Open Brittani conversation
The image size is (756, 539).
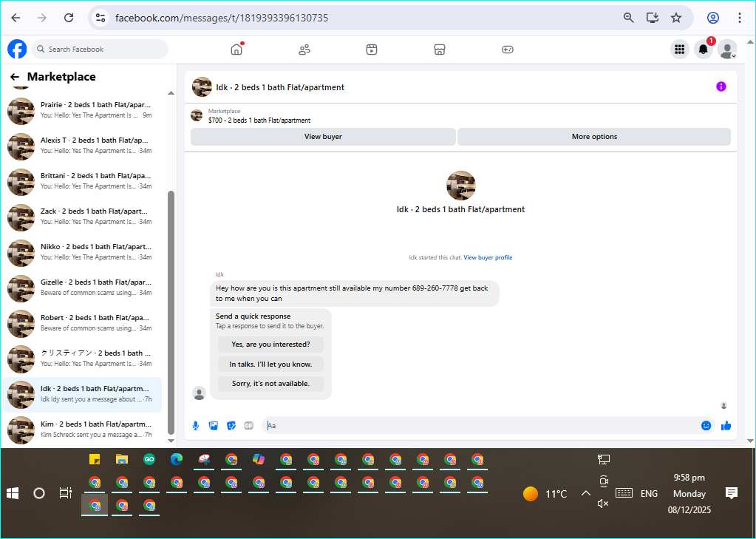point(82,181)
